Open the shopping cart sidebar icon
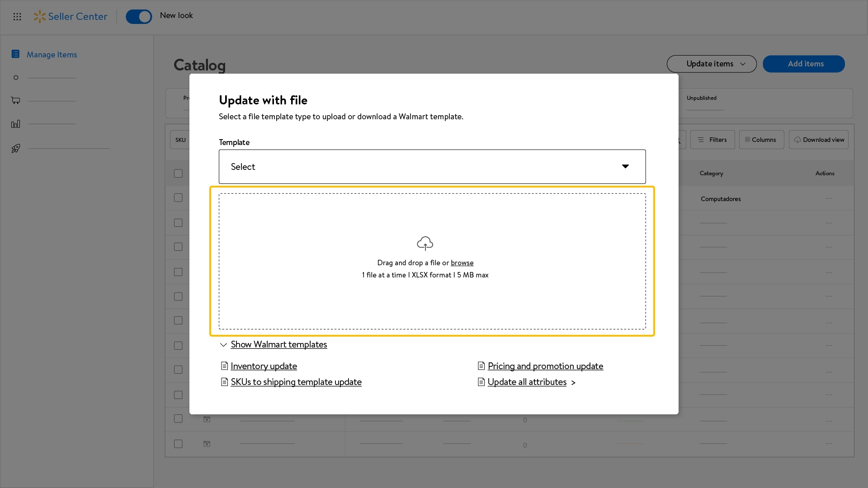The image size is (868, 488). (x=16, y=100)
